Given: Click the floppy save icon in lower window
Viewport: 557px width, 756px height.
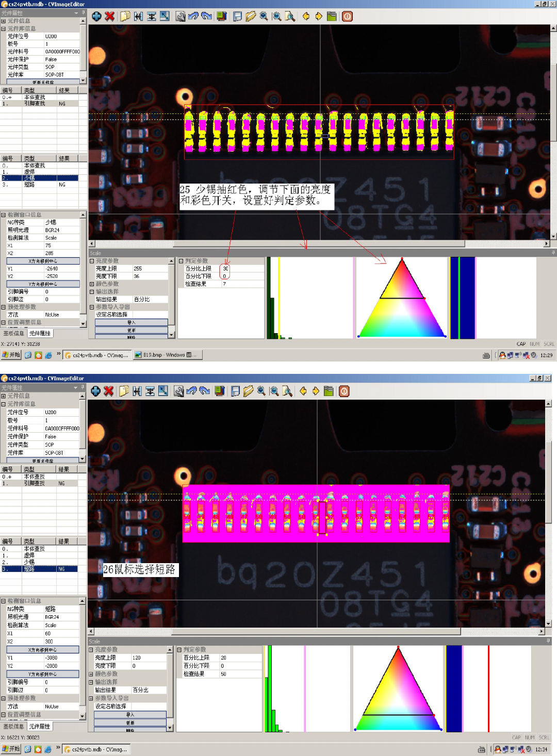Looking at the screenshot, I should tap(235, 391).
